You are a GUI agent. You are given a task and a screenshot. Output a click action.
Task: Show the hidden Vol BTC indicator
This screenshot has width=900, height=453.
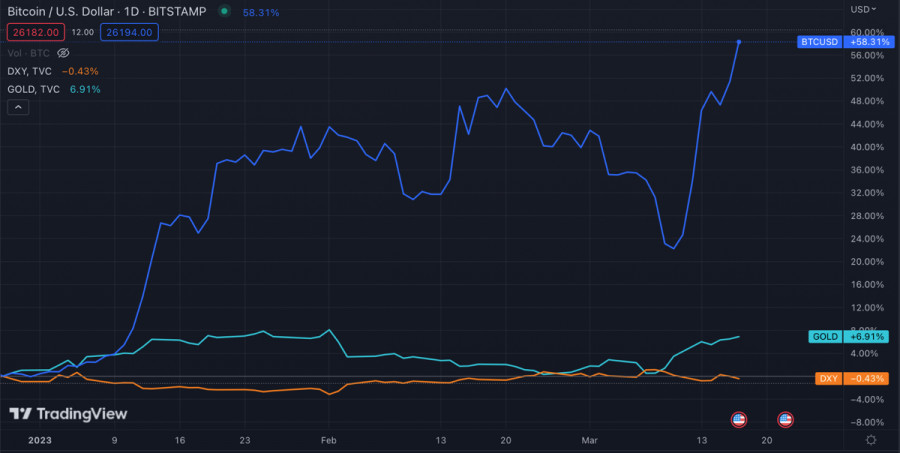(x=63, y=52)
